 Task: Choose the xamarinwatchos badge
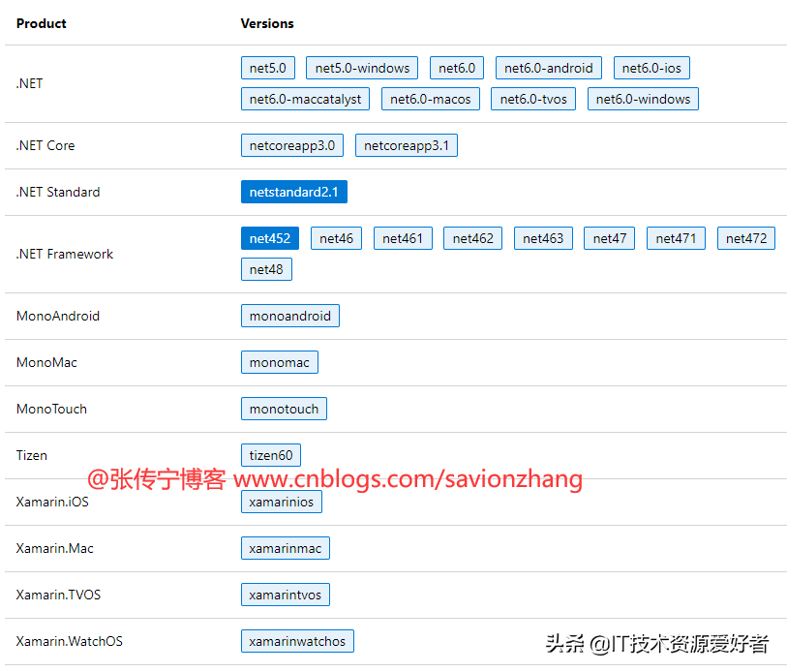pyautogui.click(x=297, y=641)
